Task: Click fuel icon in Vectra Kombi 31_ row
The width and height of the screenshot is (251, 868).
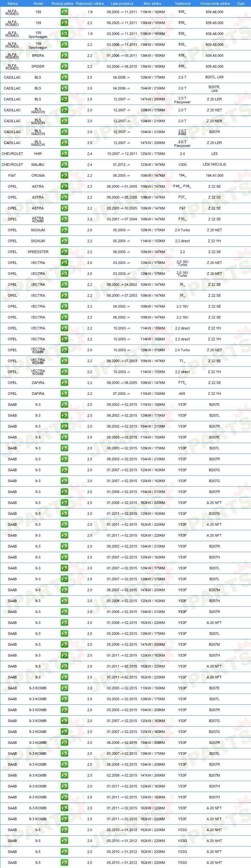Action: 64,361
